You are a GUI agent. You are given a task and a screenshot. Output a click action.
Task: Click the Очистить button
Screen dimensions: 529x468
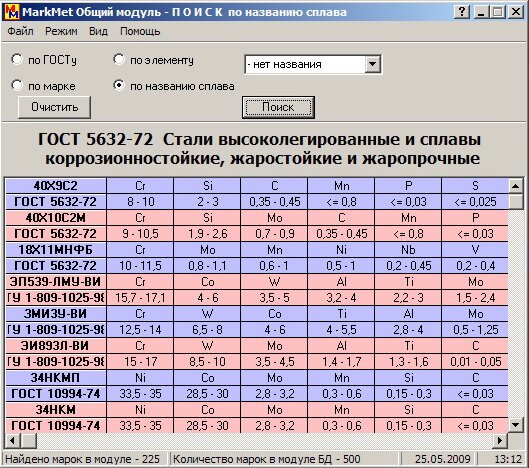(54, 107)
